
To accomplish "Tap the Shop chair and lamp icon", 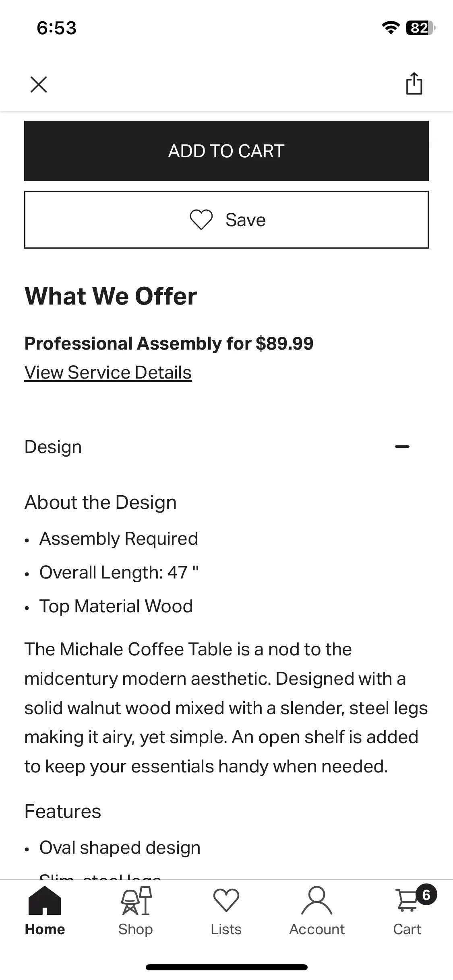I will point(136,900).
